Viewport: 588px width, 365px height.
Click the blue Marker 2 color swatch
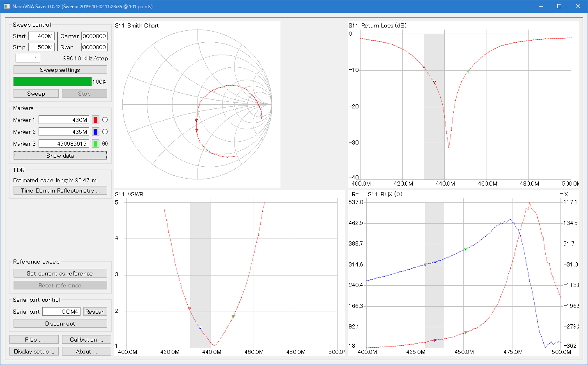(x=96, y=132)
